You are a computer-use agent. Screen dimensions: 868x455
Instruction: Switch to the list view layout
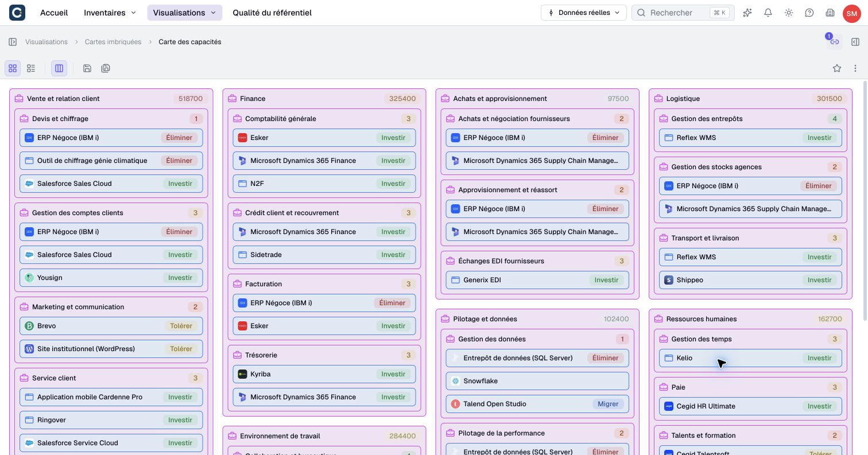(31, 68)
